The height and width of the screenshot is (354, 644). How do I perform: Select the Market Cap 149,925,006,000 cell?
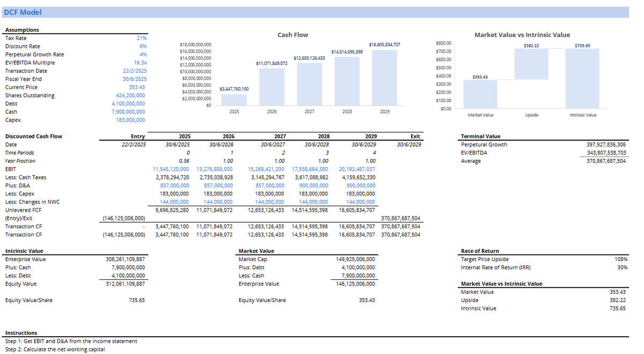click(355, 259)
